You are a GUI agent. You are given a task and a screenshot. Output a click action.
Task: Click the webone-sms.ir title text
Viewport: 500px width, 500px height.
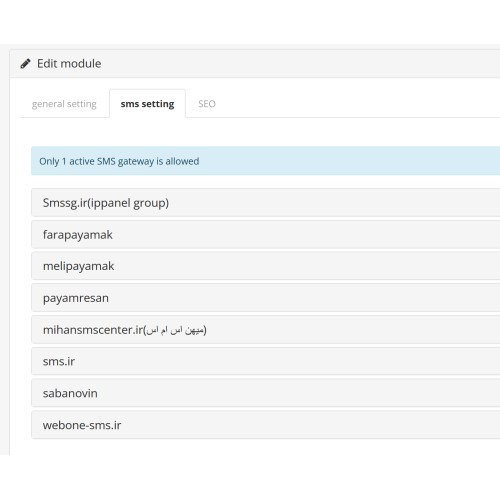(x=82, y=425)
